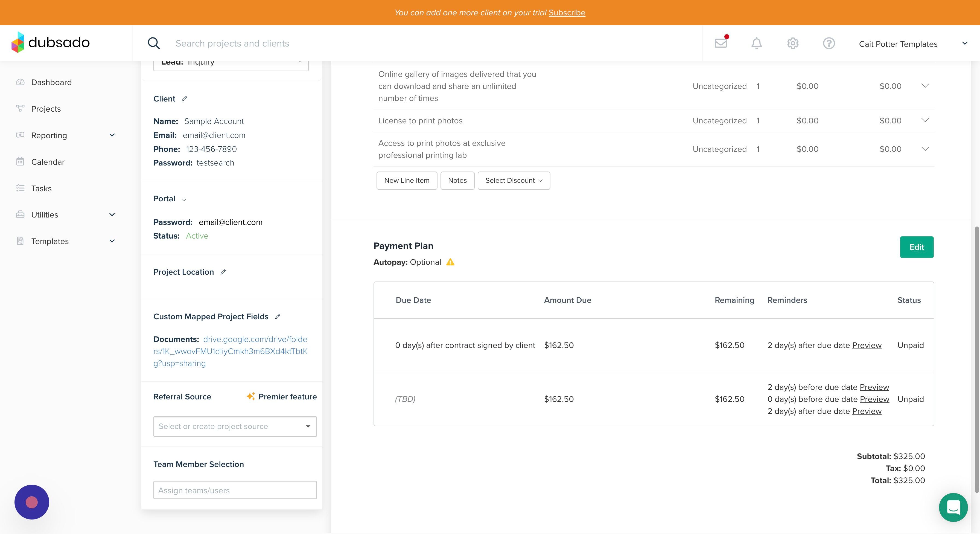
Task: Click Assign teams/users input field
Action: (235, 490)
